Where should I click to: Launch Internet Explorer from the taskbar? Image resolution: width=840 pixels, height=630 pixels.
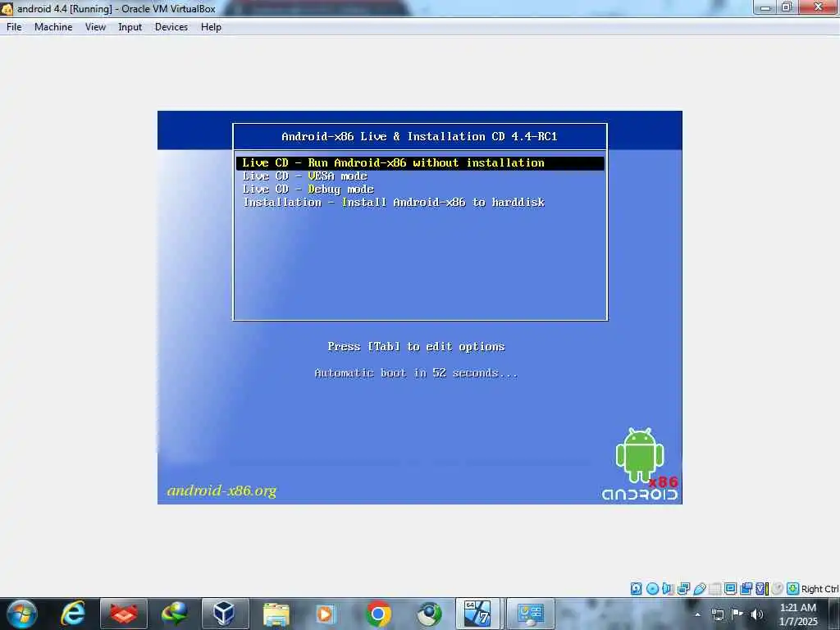tap(73, 614)
